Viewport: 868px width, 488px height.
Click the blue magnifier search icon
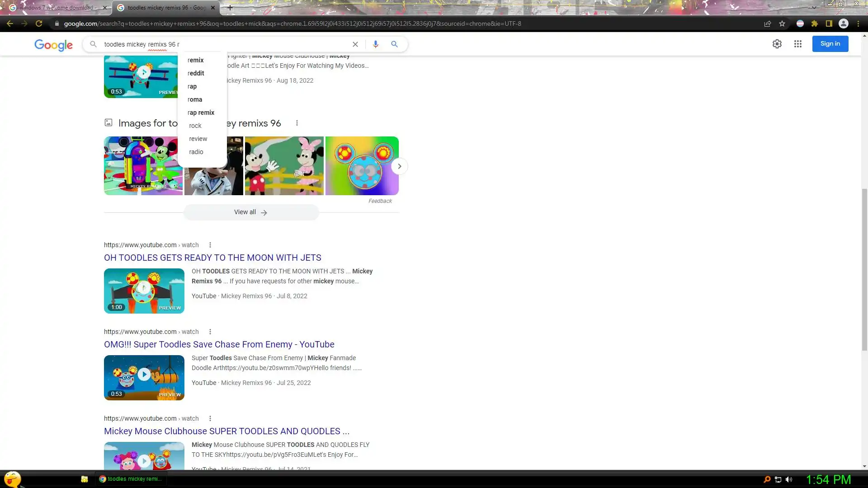pos(394,44)
